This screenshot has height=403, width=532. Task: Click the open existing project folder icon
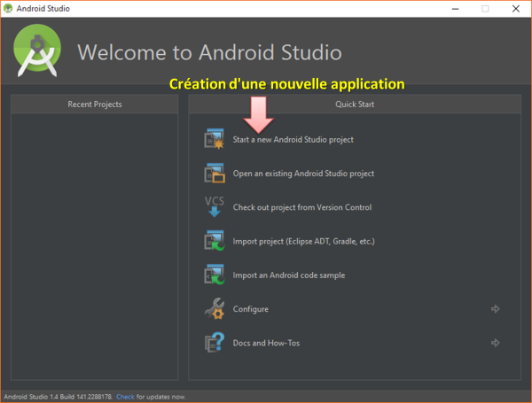click(214, 173)
